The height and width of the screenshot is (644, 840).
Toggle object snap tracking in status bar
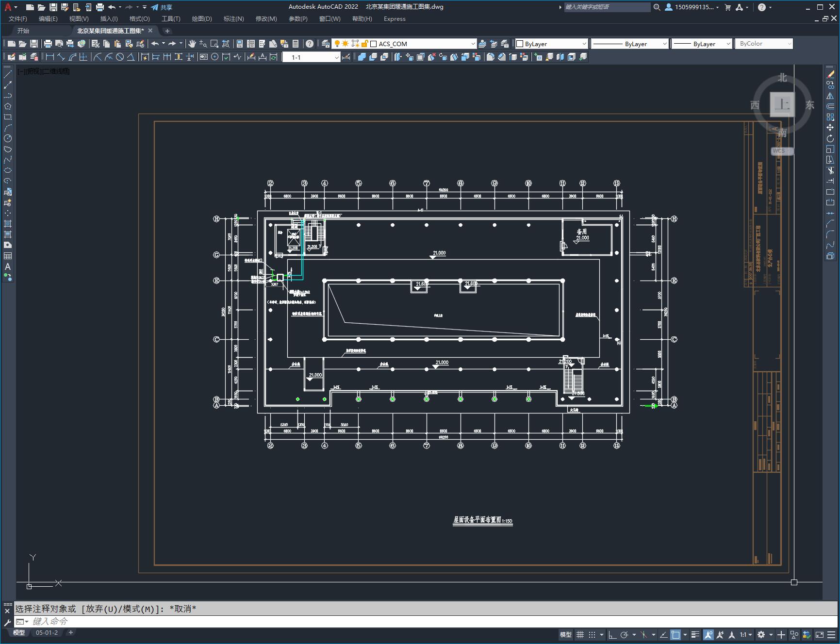coord(663,634)
